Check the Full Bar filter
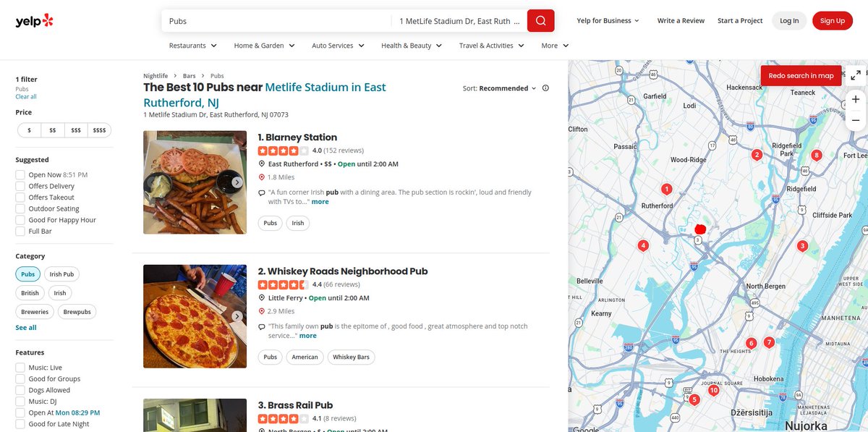Viewport: 868px width, 432px height. (20, 231)
